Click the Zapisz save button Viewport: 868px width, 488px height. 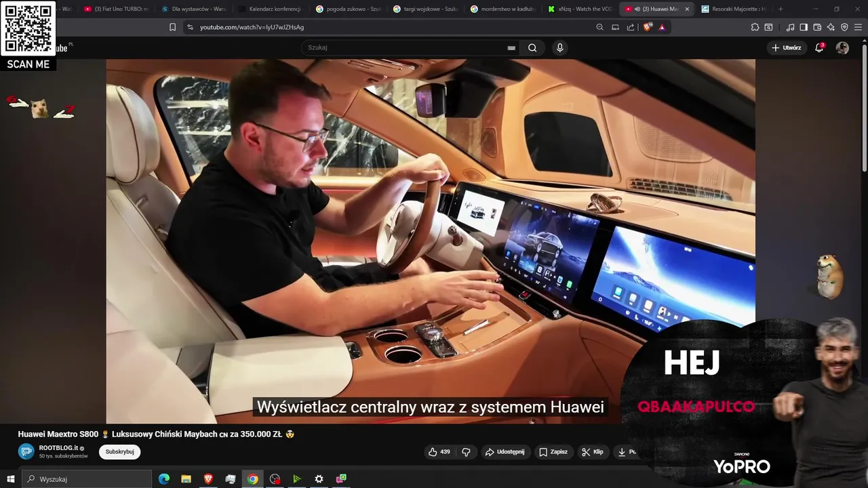(x=553, y=451)
